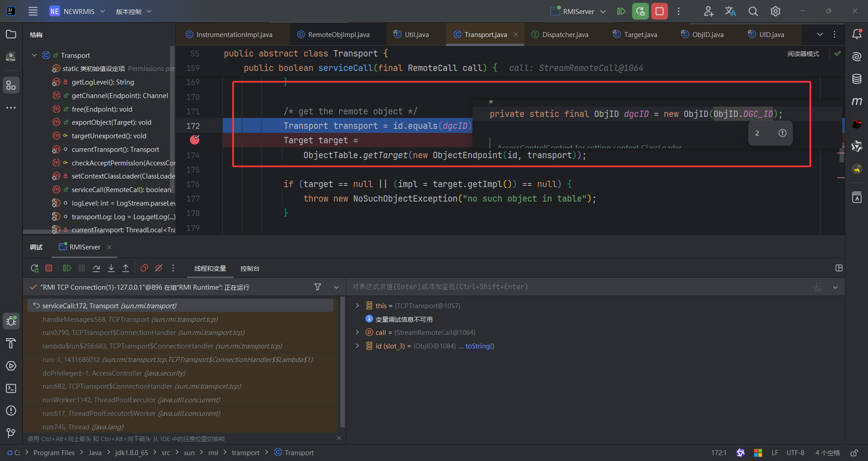The image size is (868, 461).
Task: Switch to ObjID.java tab
Action: [703, 34]
